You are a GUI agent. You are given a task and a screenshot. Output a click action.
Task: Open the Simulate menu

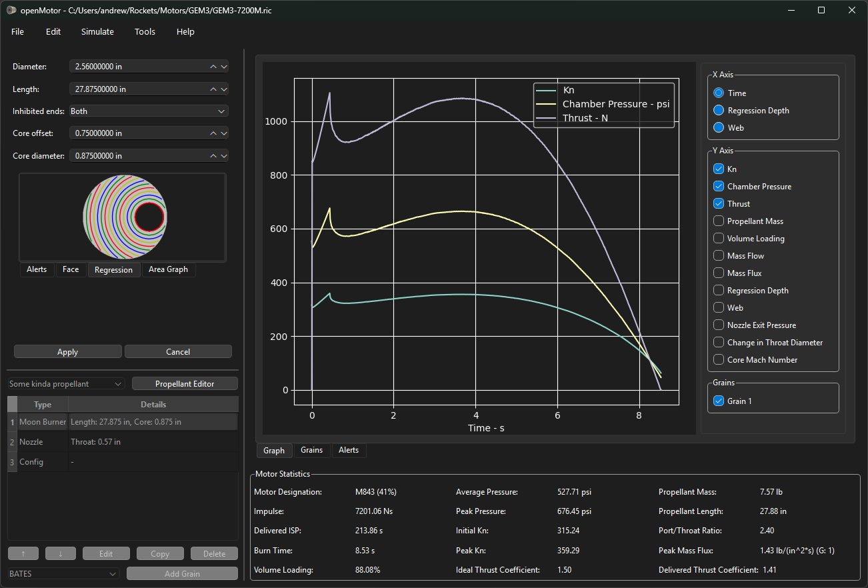(97, 31)
